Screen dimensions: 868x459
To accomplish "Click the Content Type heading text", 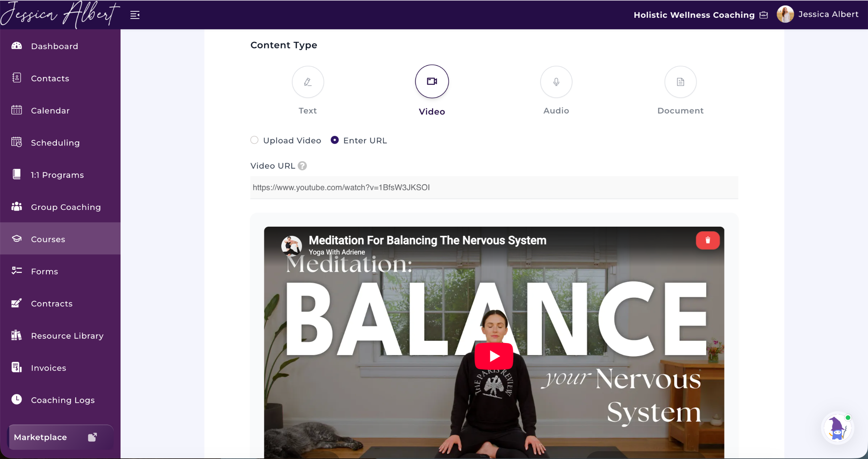I will click(x=284, y=45).
